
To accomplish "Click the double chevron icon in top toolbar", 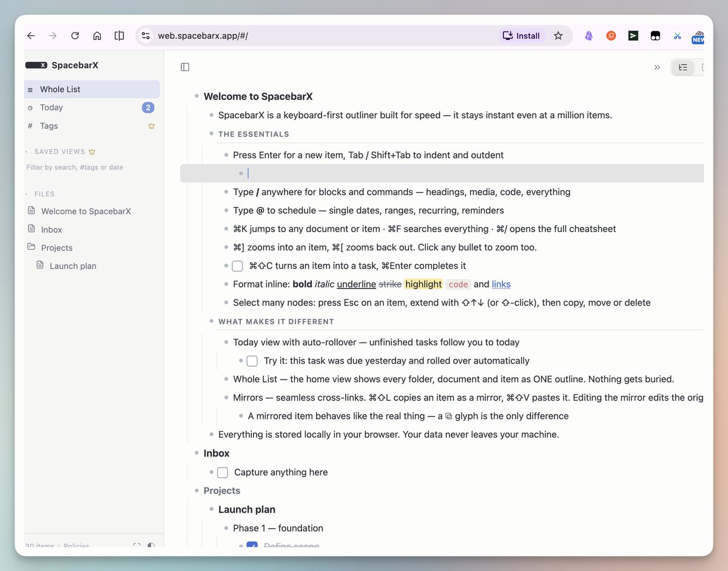I will (x=657, y=67).
